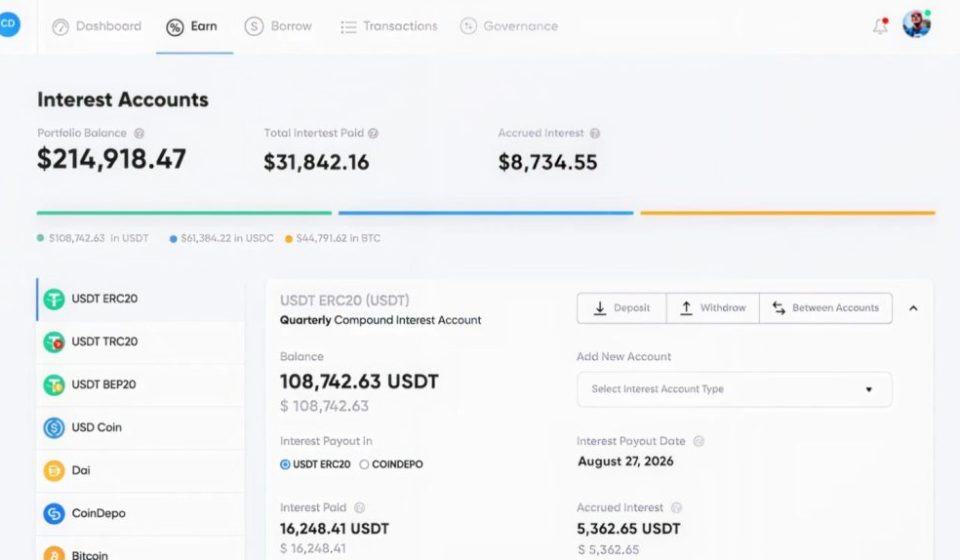The image size is (960, 560).
Task: Click the August 27, 2026 payout date
Action: (x=625, y=461)
